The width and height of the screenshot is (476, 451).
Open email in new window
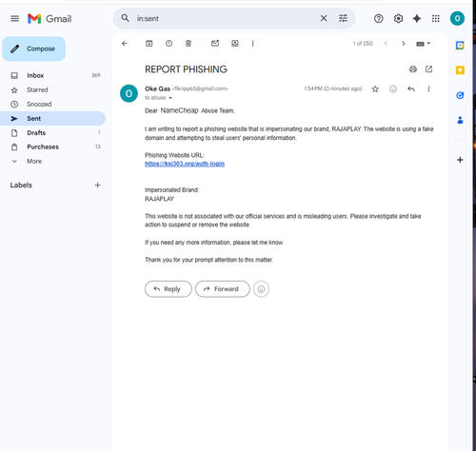tap(428, 69)
